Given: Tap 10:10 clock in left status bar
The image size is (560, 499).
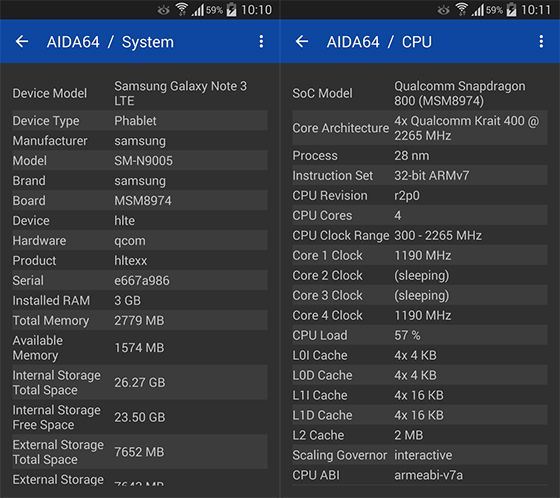Looking at the screenshot, I should pyautogui.click(x=256, y=10).
